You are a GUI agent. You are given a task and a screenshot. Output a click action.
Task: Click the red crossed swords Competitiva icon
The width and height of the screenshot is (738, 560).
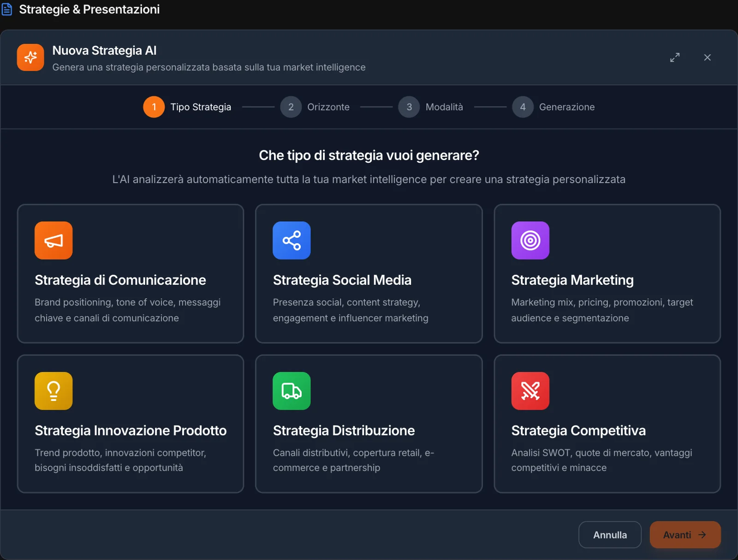[530, 390]
